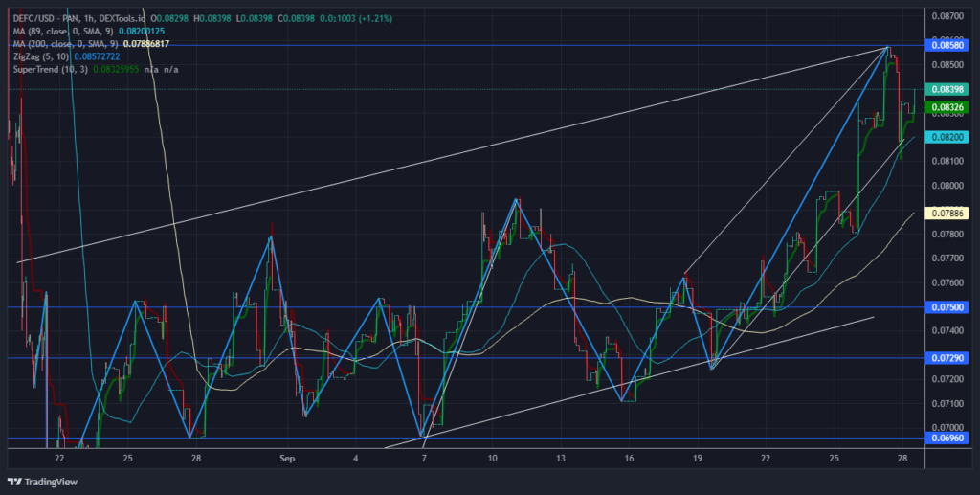Click the 16 date label on time axis
This screenshot has width=980, height=495.
(x=629, y=459)
